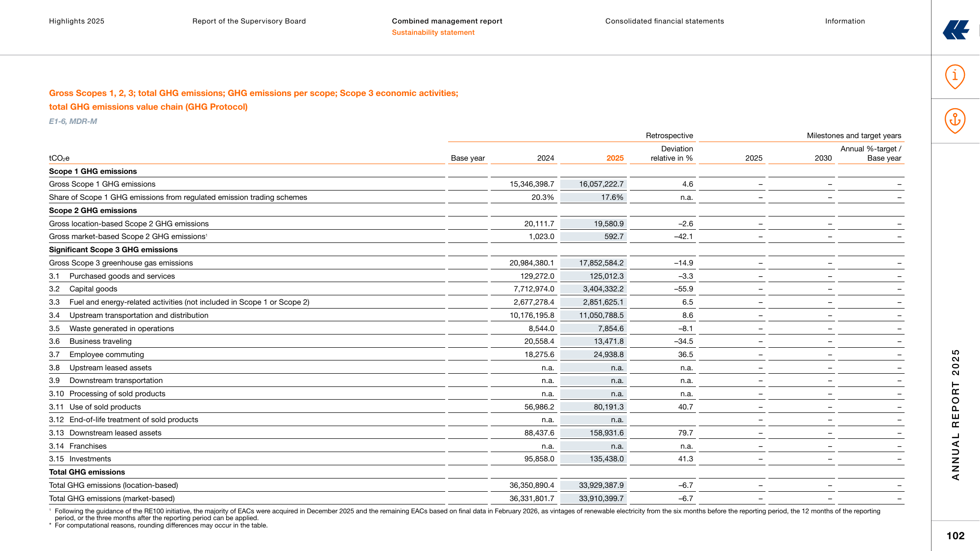Image resolution: width=980 pixels, height=551 pixels.
Task: Open the Information navigation item
Action: coord(845,21)
